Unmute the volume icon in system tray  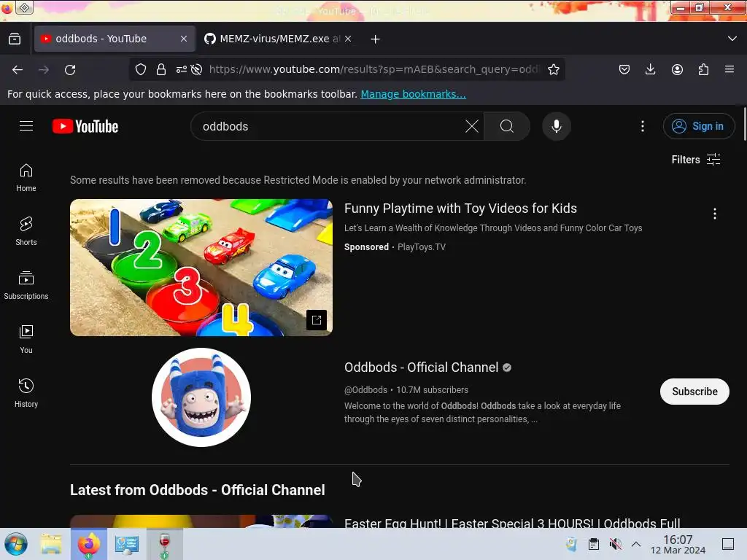tap(615, 544)
